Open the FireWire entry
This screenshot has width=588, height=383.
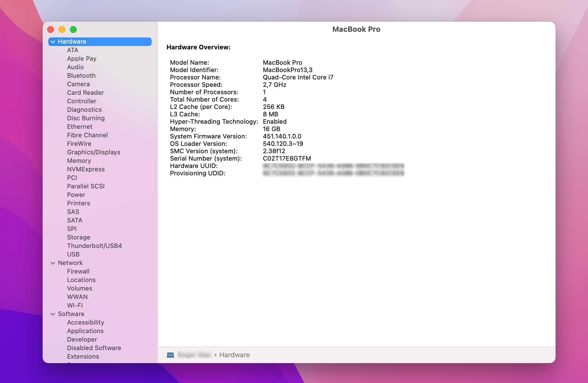[79, 144]
